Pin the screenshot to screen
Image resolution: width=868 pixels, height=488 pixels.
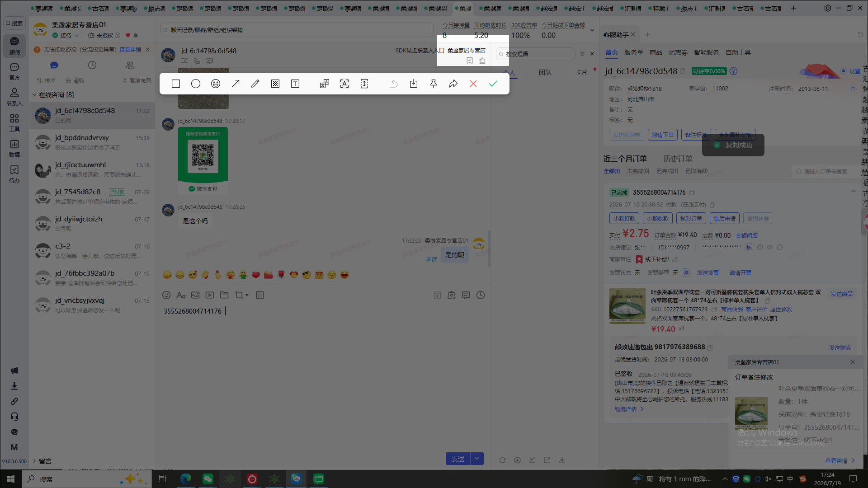click(434, 84)
